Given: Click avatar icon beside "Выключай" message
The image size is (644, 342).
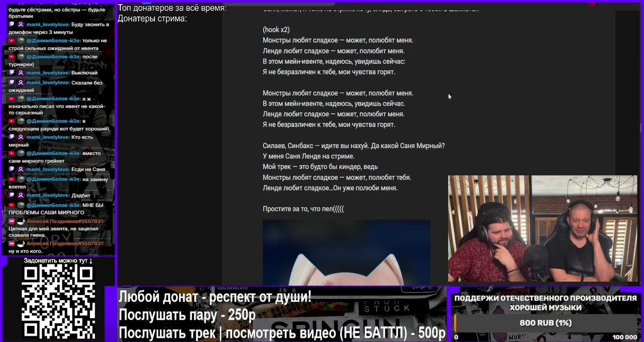Looking at the screenshot, I should click(x=21, y=73).
